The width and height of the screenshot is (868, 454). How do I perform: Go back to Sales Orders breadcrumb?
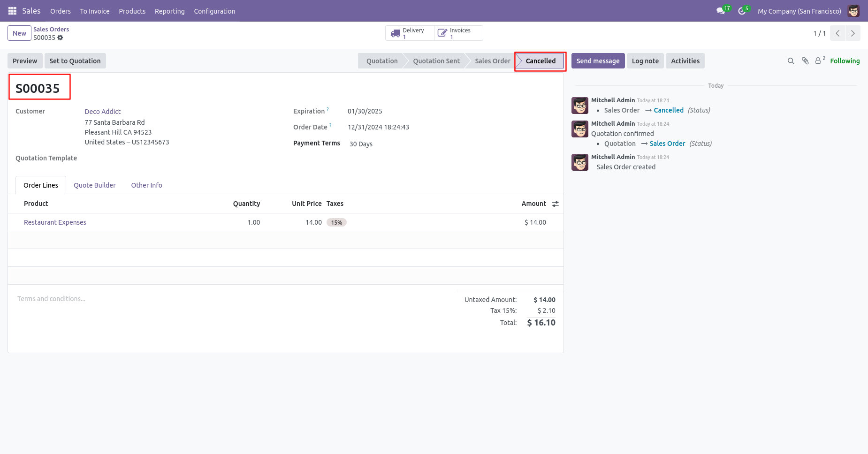tap(51, 29)
